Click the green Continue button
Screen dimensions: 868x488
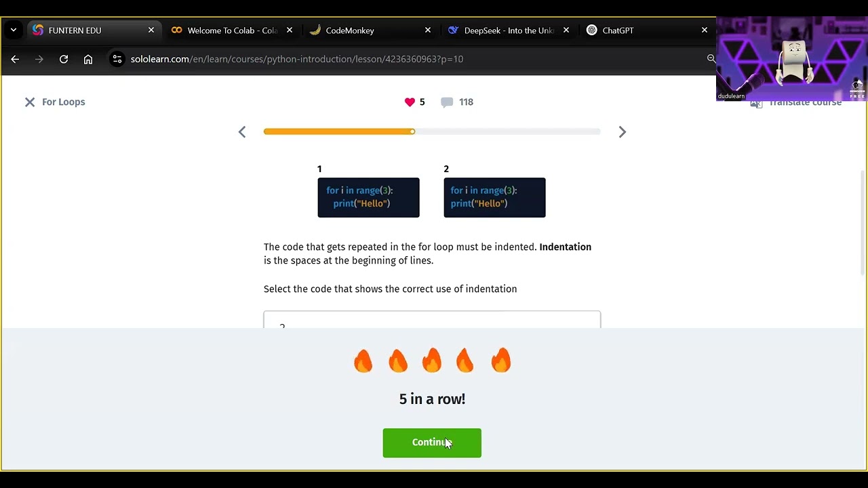coord(432,443)
